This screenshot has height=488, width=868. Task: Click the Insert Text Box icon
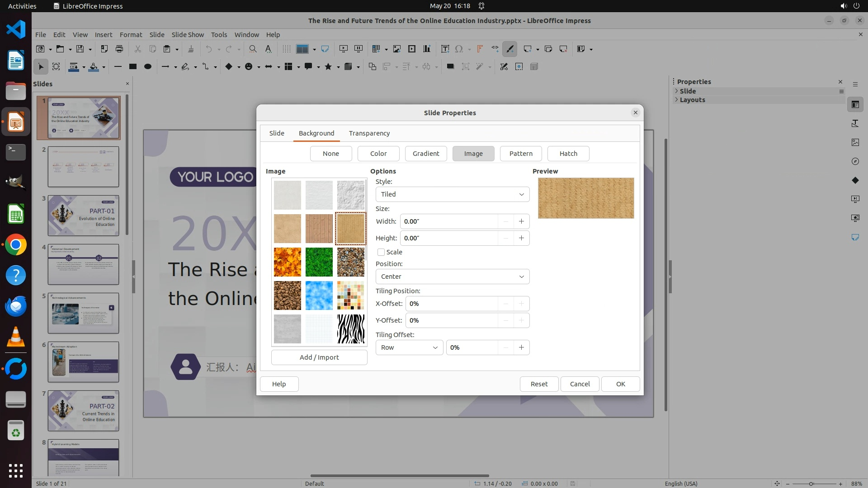coord(445,49)
